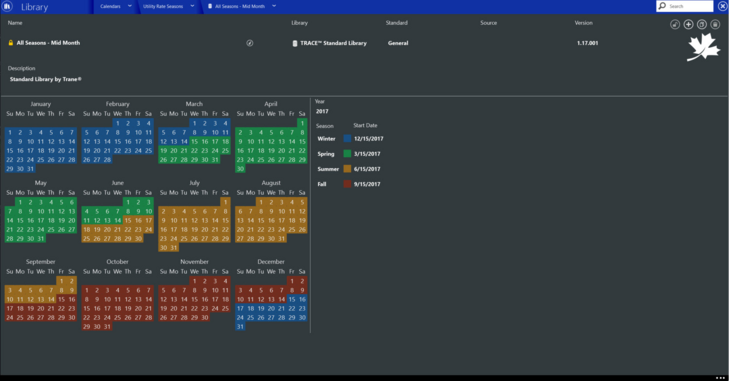Add a new library item with plus icon
The width and height of the screenshot is (729, 381).
[x=688, y=24]
